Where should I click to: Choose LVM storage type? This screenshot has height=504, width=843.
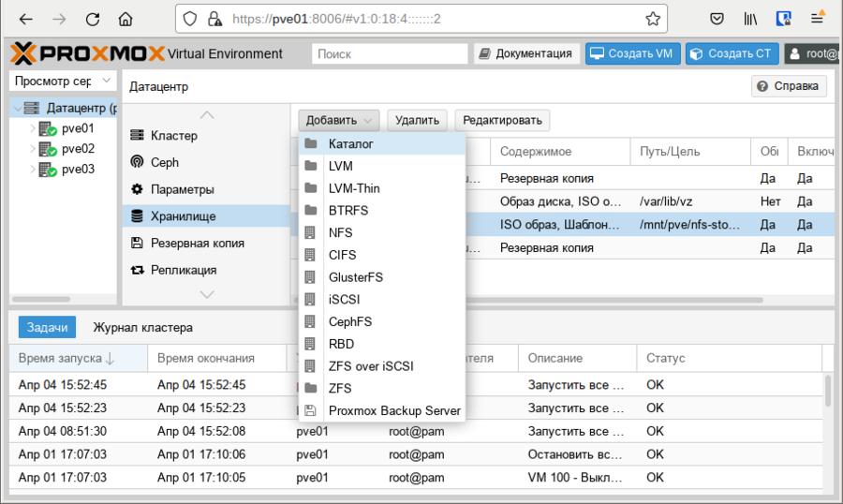click(382, 166)
